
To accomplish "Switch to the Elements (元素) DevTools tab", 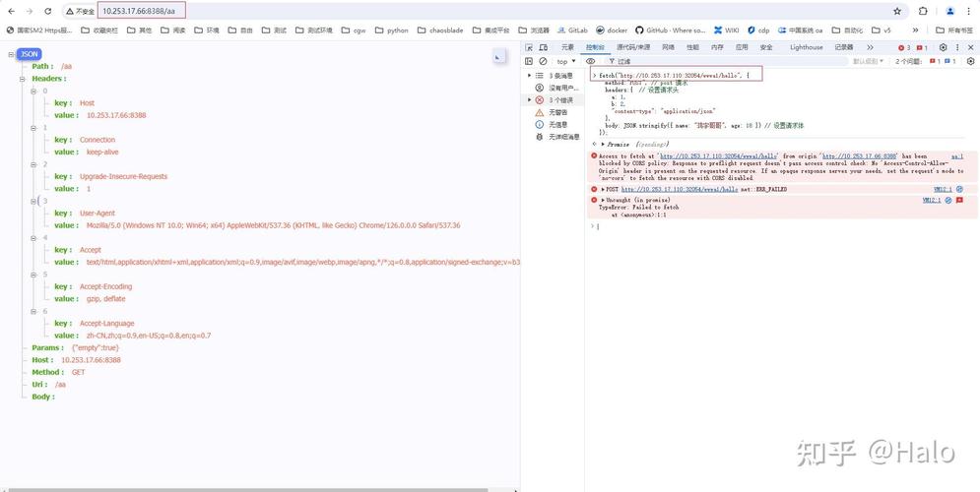I will 567,47.
